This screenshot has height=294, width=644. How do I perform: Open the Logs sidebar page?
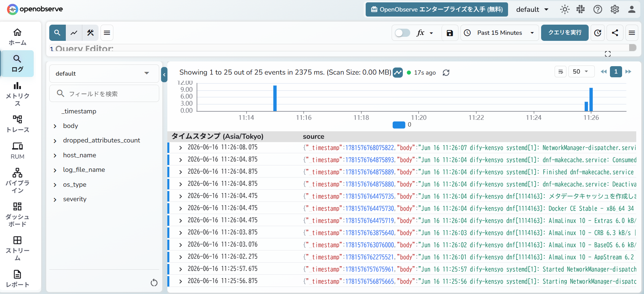tap(18, 63)
